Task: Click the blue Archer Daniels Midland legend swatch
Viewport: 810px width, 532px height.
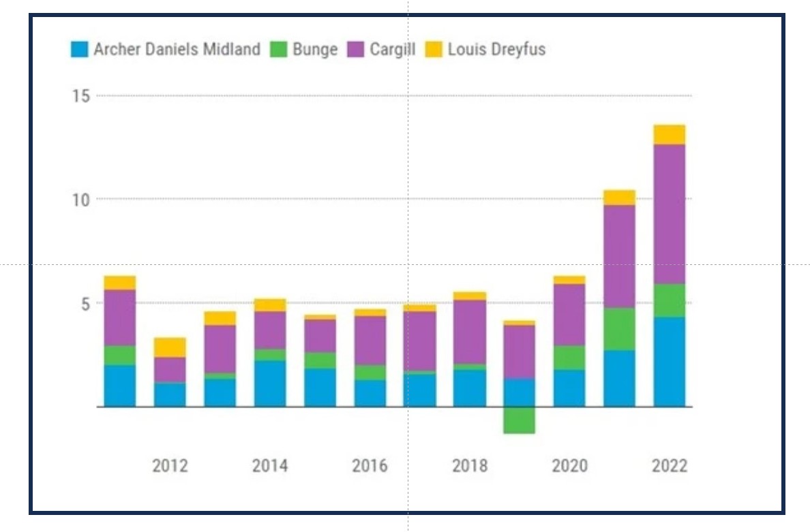Action: tap(80, 50)
